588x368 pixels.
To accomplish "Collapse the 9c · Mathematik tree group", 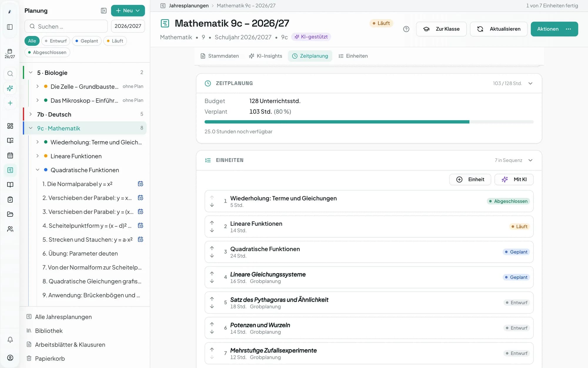I will pos(31,128).
